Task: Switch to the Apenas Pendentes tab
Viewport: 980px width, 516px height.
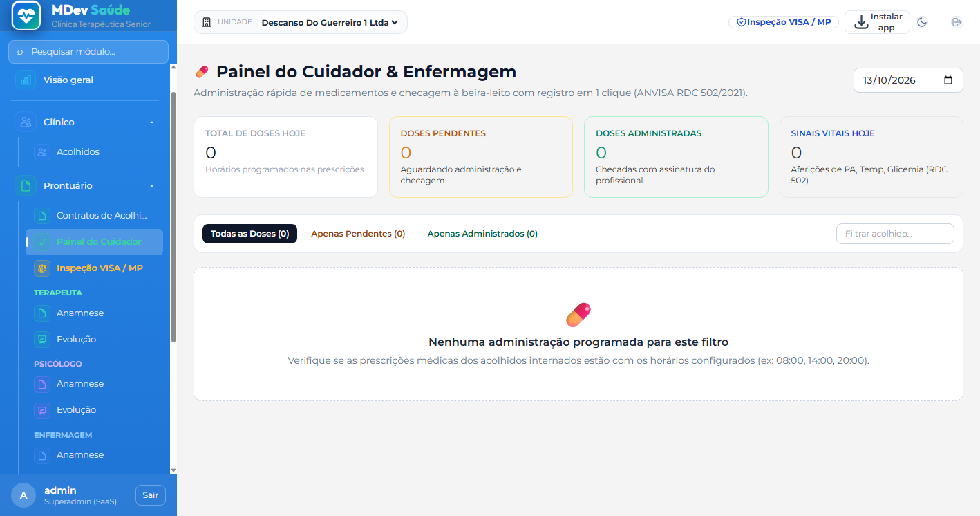Action: pyautogui.click(x=358, y=234)
